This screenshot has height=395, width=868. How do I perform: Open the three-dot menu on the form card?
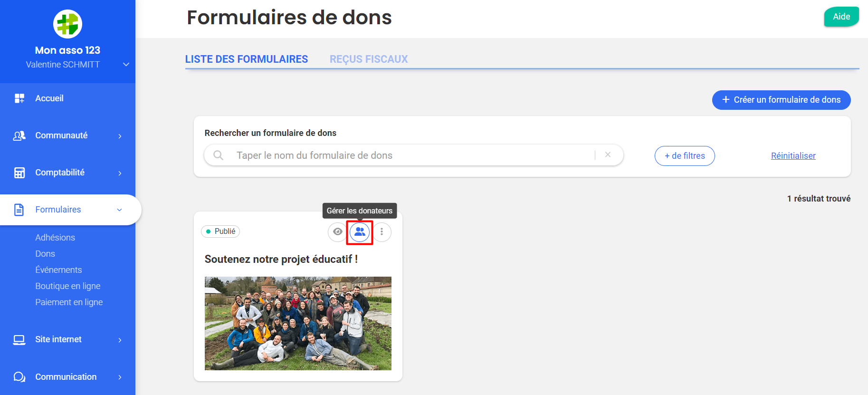point(382,232)
